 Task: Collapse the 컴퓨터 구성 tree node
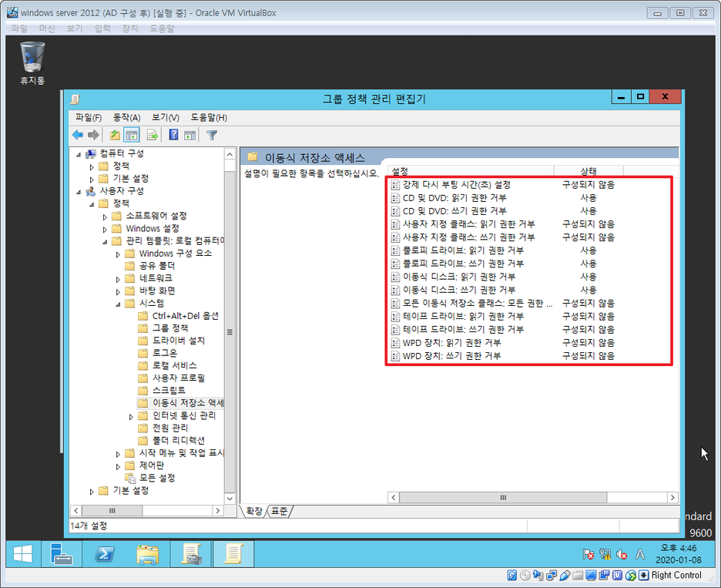[x=79, y=155]
